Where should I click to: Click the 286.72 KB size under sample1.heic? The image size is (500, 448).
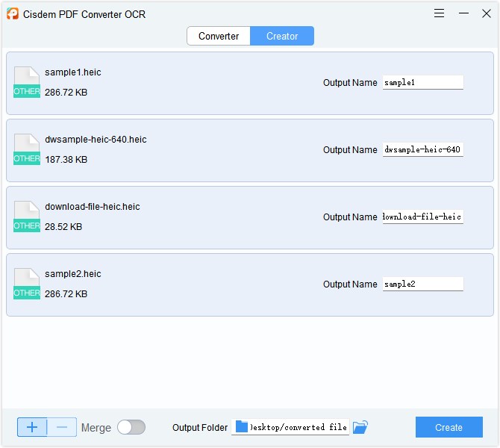pos(66,93)
